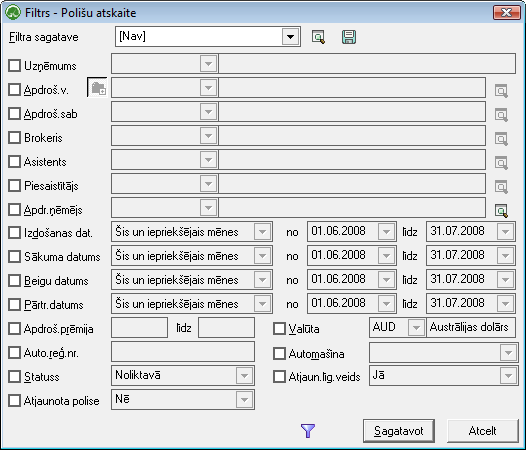Open the Sākuma datums period dropdown
Screen dimensions: 526x450
262,256
